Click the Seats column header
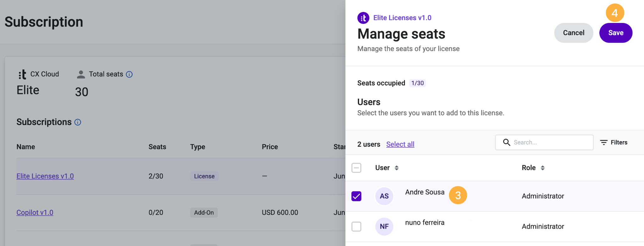644x246 pixels. (x=157, y=147)
